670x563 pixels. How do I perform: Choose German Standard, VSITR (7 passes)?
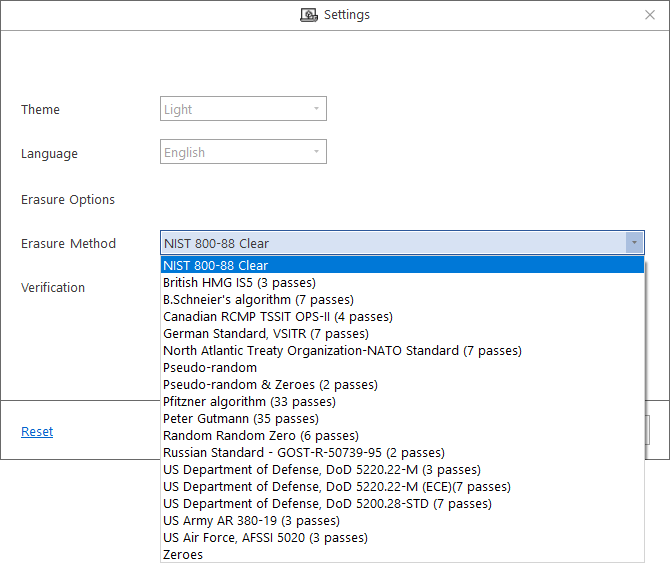coord(403,333)
